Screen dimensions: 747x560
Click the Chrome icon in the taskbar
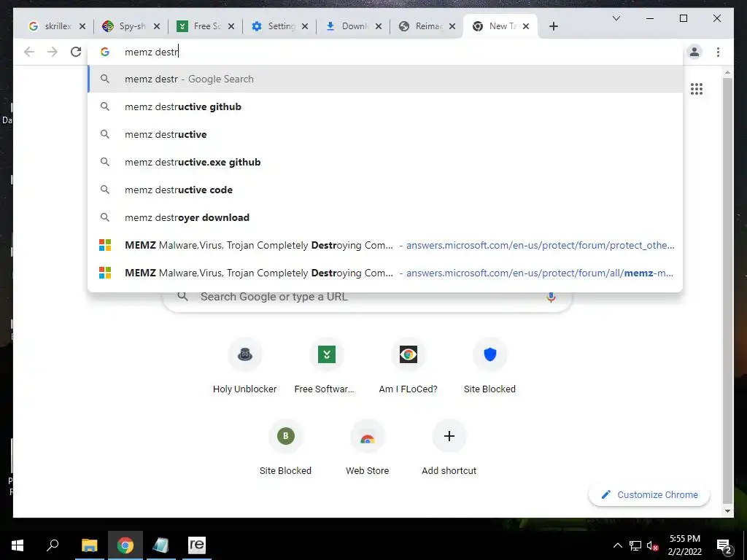point(125,545)
